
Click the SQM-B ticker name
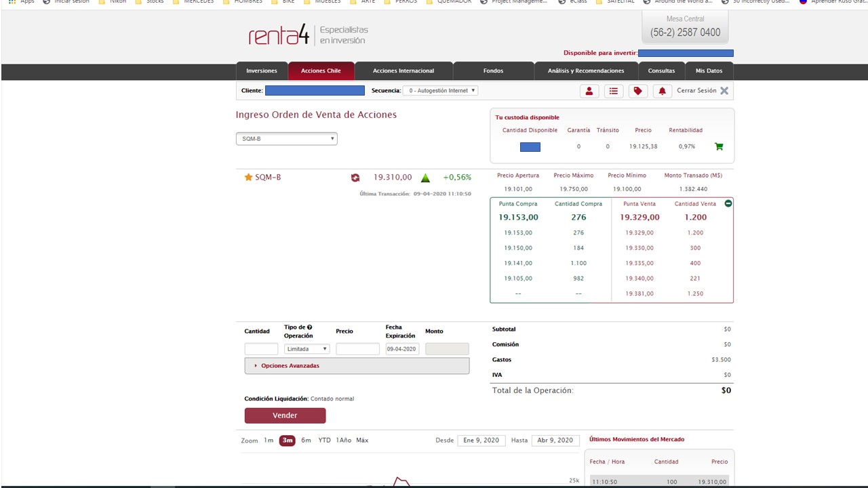pyautogui.click(x=268, y=178)
